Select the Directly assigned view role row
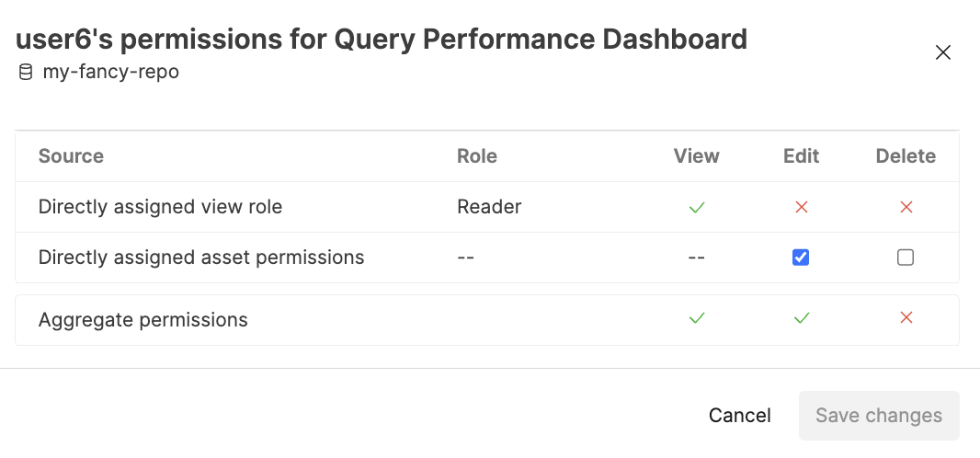 [160, 207]
